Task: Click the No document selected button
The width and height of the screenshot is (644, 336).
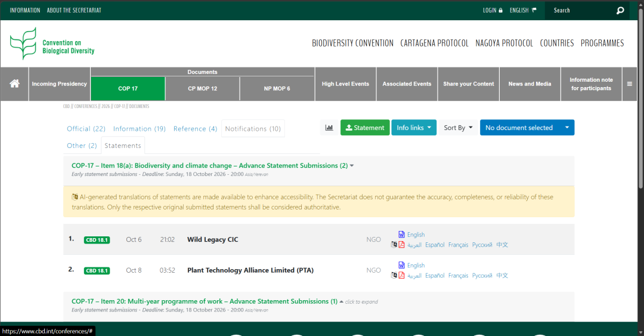Action: 519,128
